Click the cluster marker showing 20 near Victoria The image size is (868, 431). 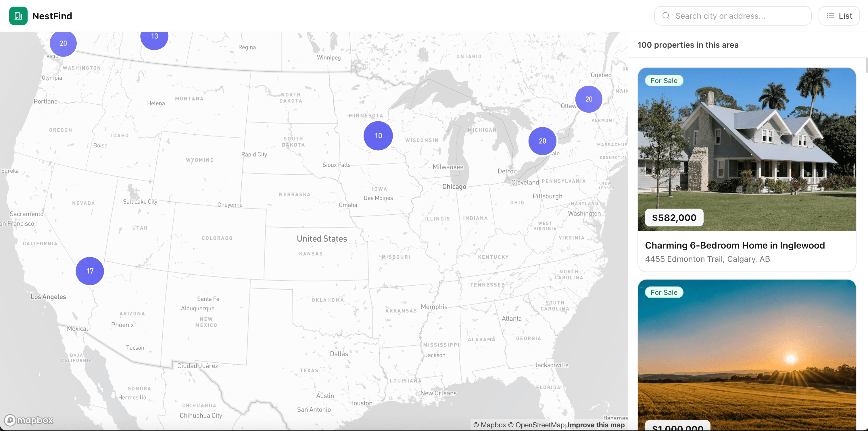pyautogui.click(x=63, y=43)
